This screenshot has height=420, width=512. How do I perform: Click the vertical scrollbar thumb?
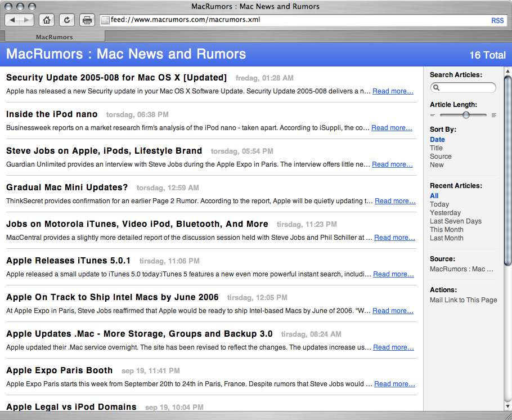[x=507, y=170]
